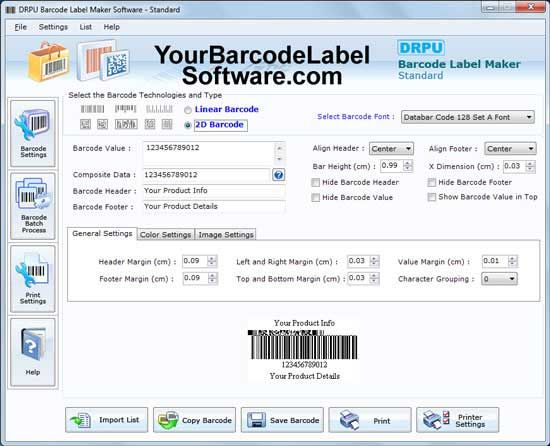Check Show Barcode Value in Top
The width and height of the screenshot is (550, 446).
[431, 197]
